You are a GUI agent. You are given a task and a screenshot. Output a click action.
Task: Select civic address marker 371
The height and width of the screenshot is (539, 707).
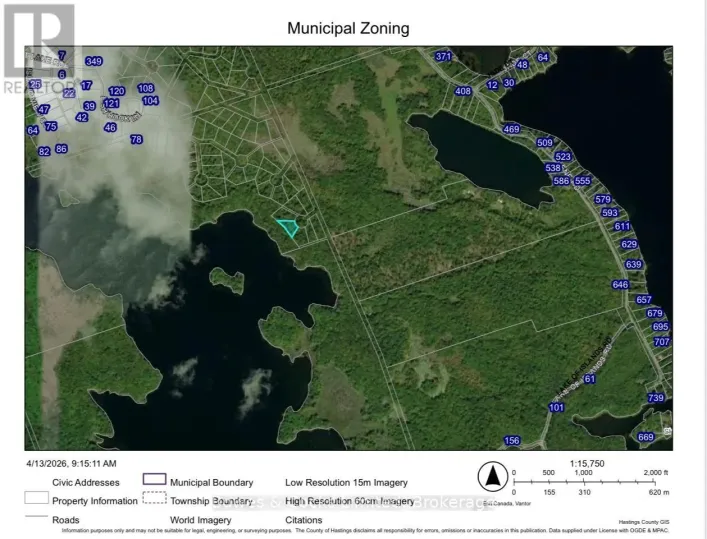(444, 56)
